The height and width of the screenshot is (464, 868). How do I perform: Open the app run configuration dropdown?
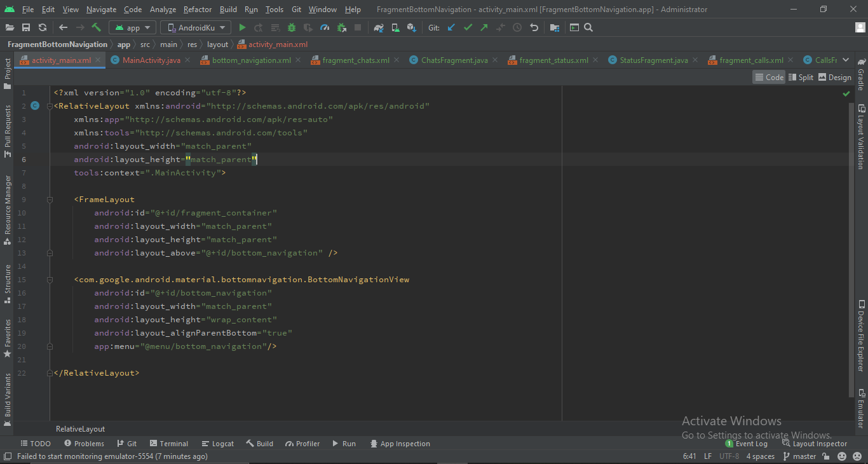[132, 27]
